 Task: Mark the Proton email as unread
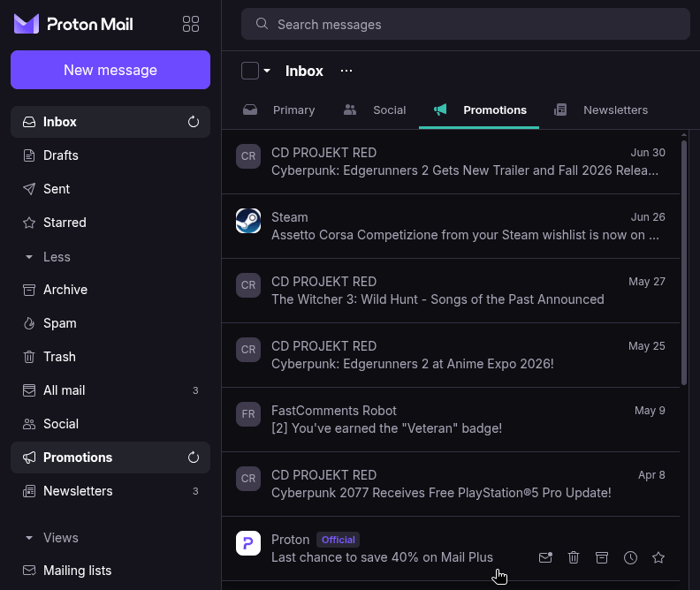click(545, 557)
